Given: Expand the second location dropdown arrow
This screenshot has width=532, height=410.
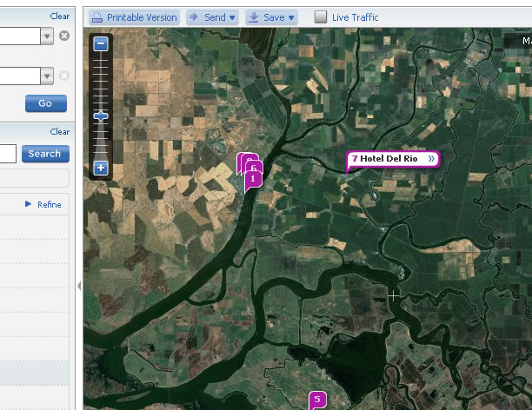Looking at the screenshot, I should tap(47, 76).
